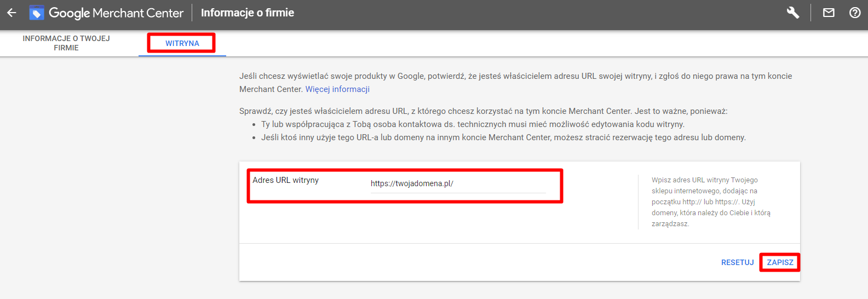Click bullet text starting Ty lub współpracująca
The height and width of the screenshot is (299, 868).
coord(473,124)
